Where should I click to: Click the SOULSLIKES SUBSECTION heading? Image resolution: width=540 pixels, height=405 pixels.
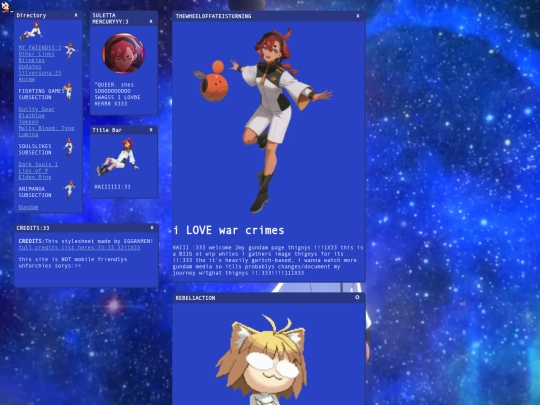coord(35,149)
